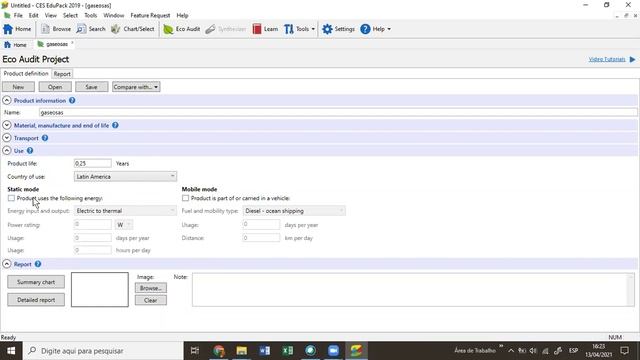Show help for Material, manufacture and end of life

pyautogui.click(x=115, y=125)
